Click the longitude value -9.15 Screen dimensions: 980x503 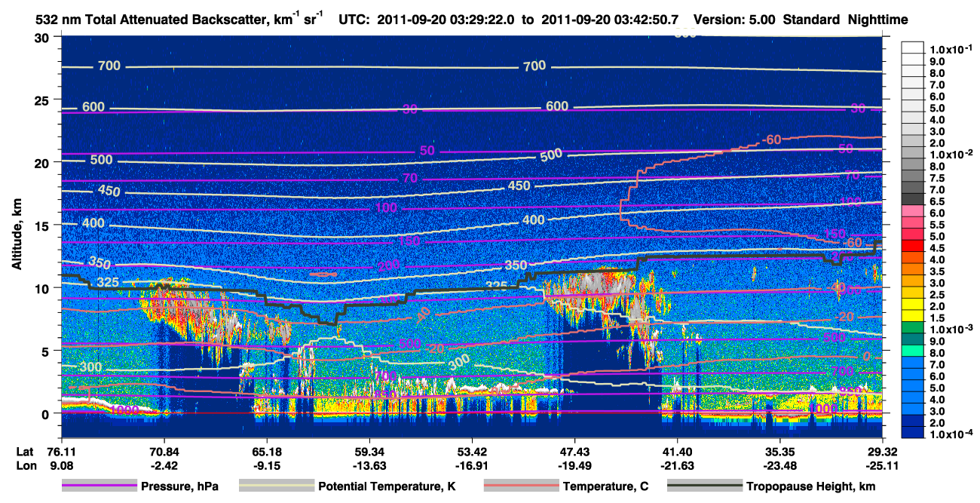click(266, 465)
